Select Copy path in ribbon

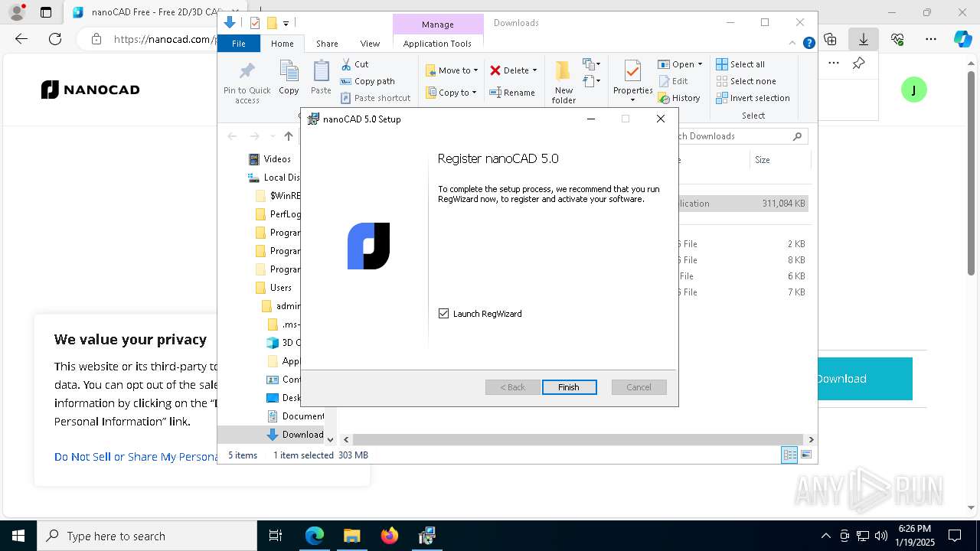[x=367, y=81]
